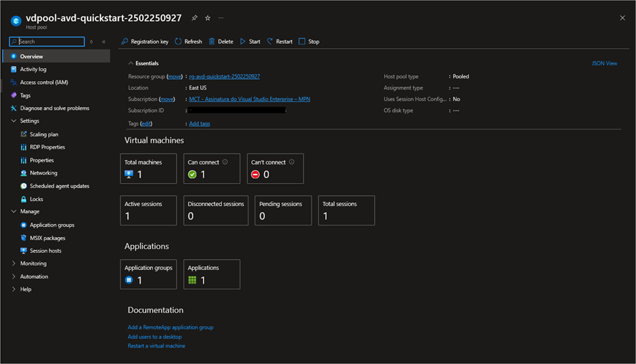Click move link next to Resource group
This screenshot has height=364, width=636.
click(x=175, y=76)
